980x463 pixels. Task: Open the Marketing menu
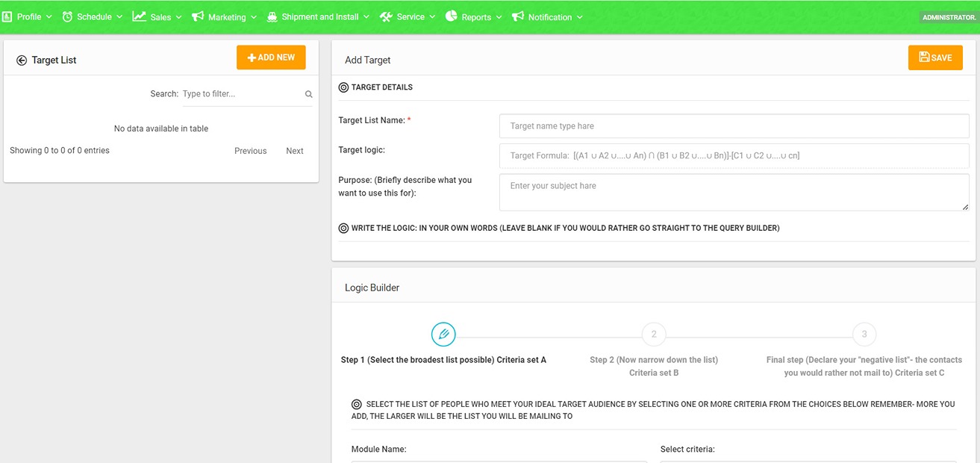(x=227, y=17)
